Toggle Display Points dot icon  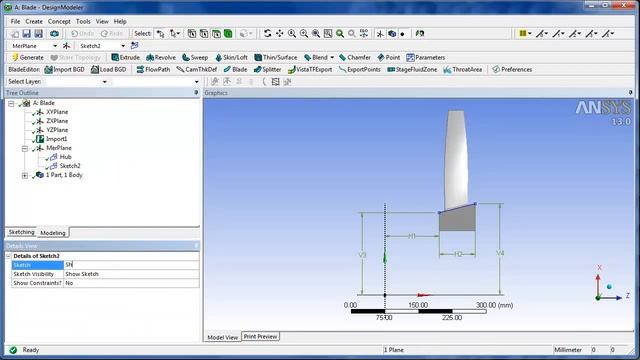402,34
